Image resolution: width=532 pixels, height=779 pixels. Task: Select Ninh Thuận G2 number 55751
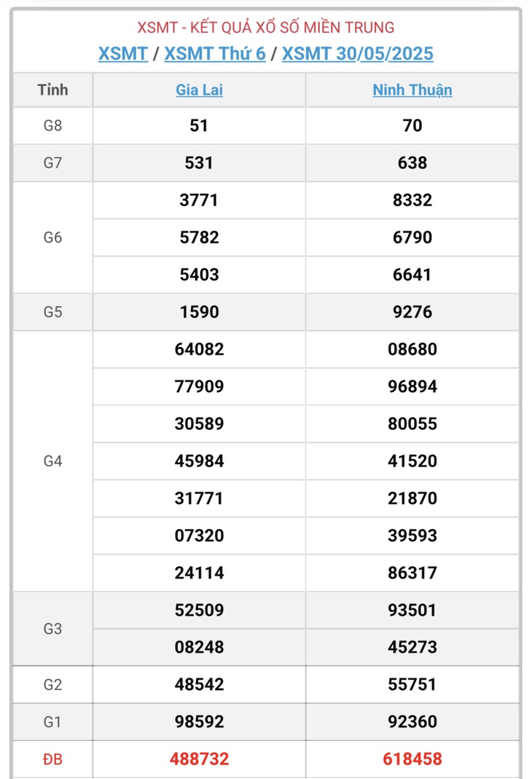pyautogui.click(x=412, y=684)
